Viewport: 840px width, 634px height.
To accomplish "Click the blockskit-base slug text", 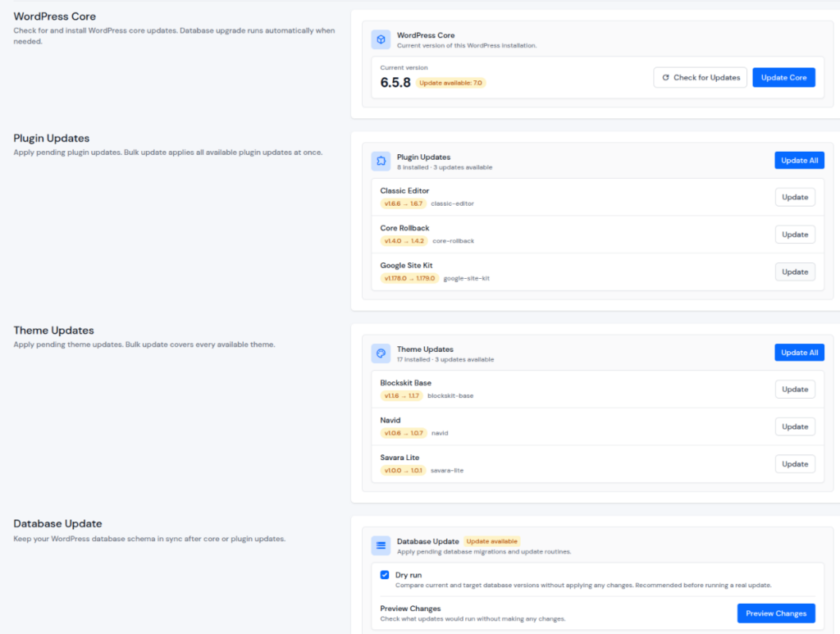I will pos(450,395).
